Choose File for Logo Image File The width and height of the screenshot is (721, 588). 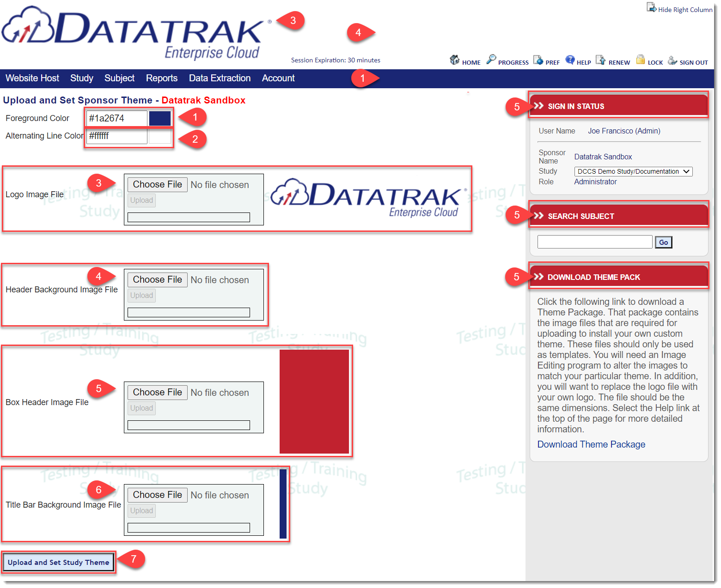pos(158,184)
